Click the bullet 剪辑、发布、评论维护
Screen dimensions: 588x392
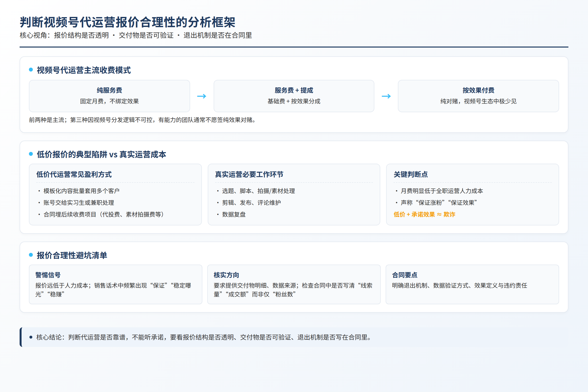(x=252, y=203)
